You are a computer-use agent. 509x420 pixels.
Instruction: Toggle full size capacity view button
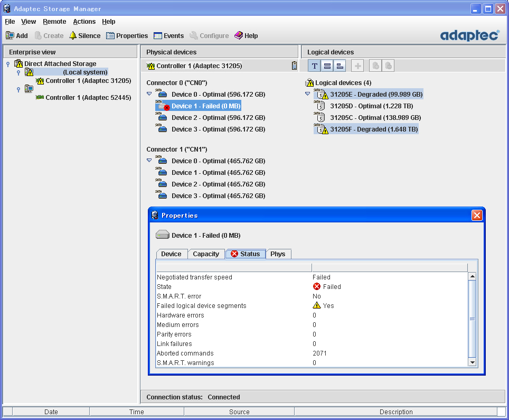[x=327, y=66]
